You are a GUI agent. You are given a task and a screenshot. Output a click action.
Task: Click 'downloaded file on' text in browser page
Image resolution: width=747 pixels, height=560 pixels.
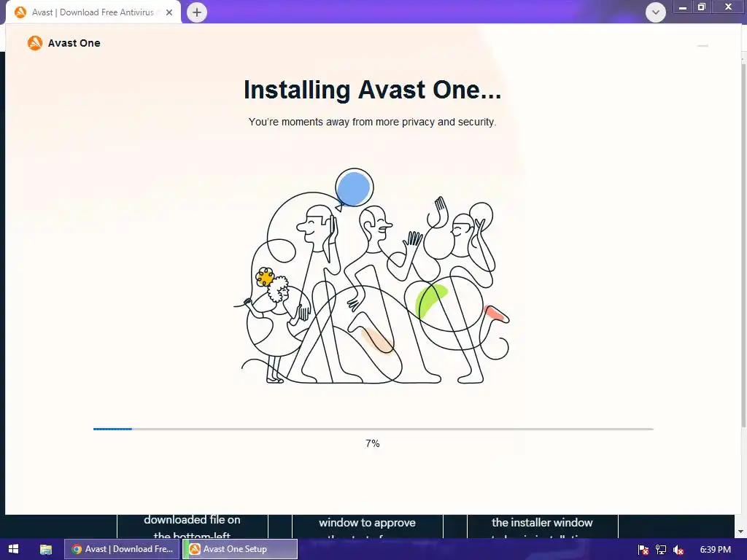pos(192,520)
